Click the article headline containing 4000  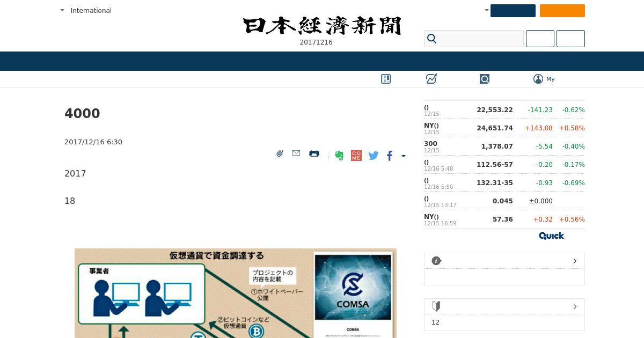click(x=82, y=114)
